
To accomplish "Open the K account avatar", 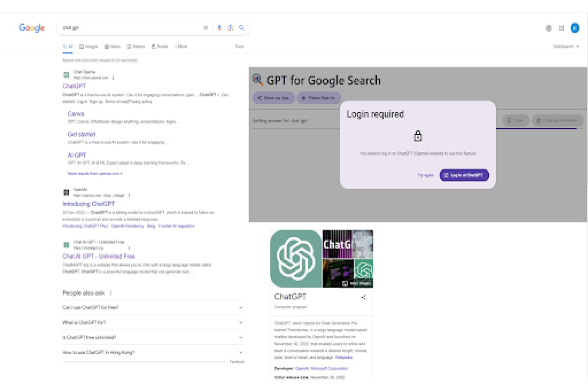I will click(575, 28).
